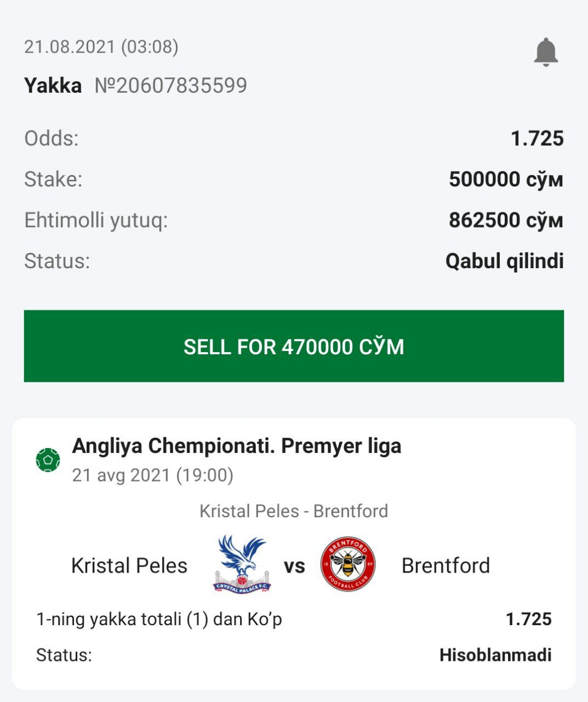
Task: Tap the Brentford club badge
Action: (347, 564)
